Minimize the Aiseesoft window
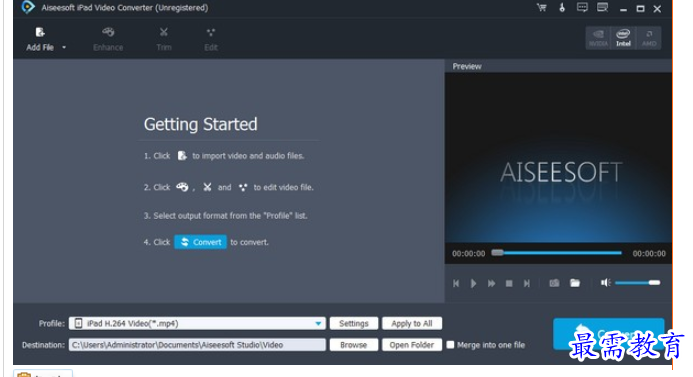The image size is (693, 377). coord(623,9)
